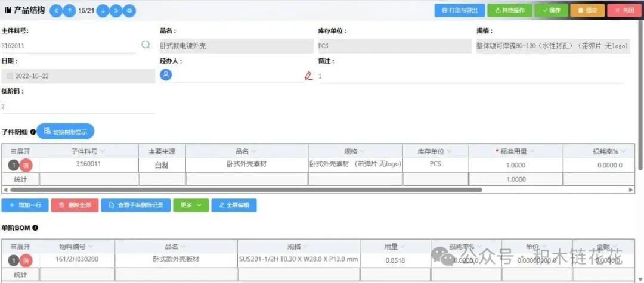
Task: Open 其他操作 menu
Action: click(x=509, y=10)
